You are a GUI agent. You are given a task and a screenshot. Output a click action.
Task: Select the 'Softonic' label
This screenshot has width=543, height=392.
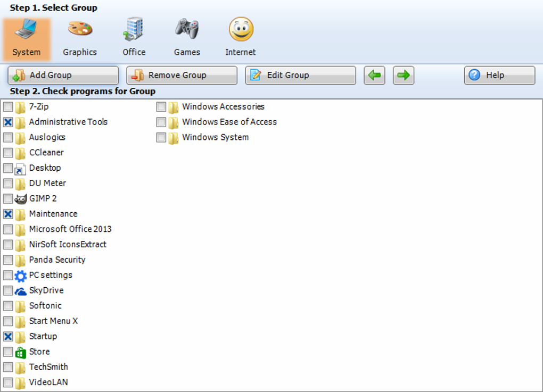point(45,305)
